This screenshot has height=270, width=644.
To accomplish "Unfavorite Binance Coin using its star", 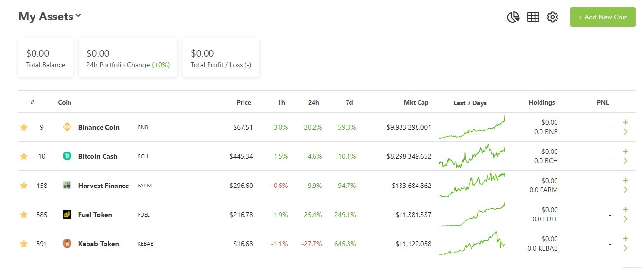I will tap(24, 127).
